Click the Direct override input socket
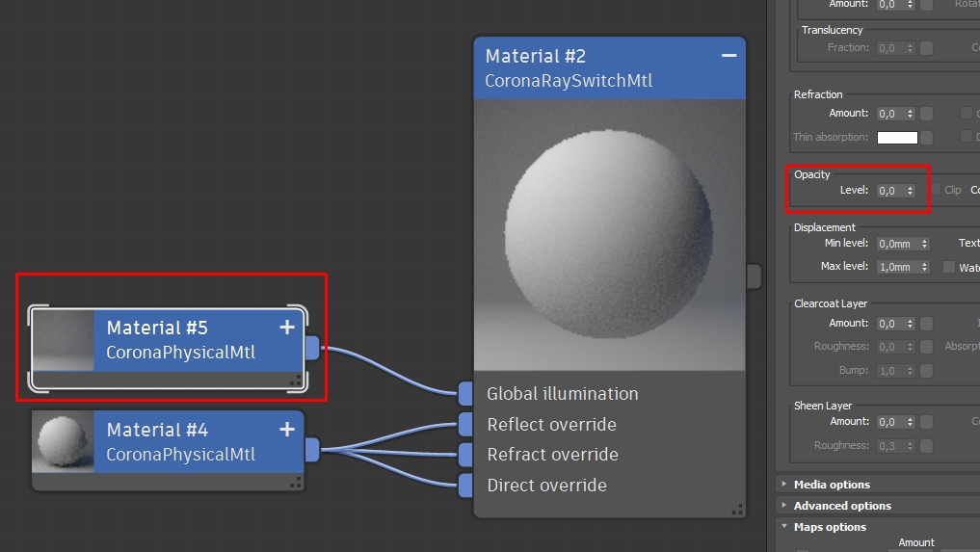This screenshot has height=552, width=980. pos(465,486)
